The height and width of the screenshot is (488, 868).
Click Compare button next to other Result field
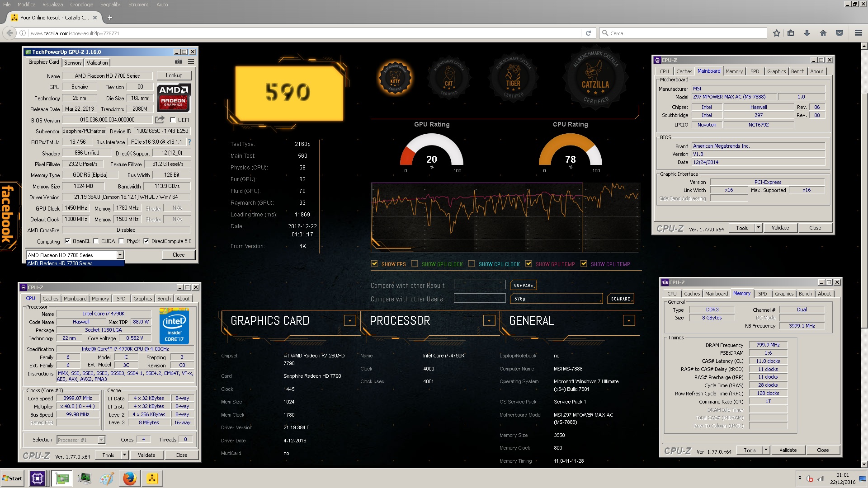click(x=524, y=285)
